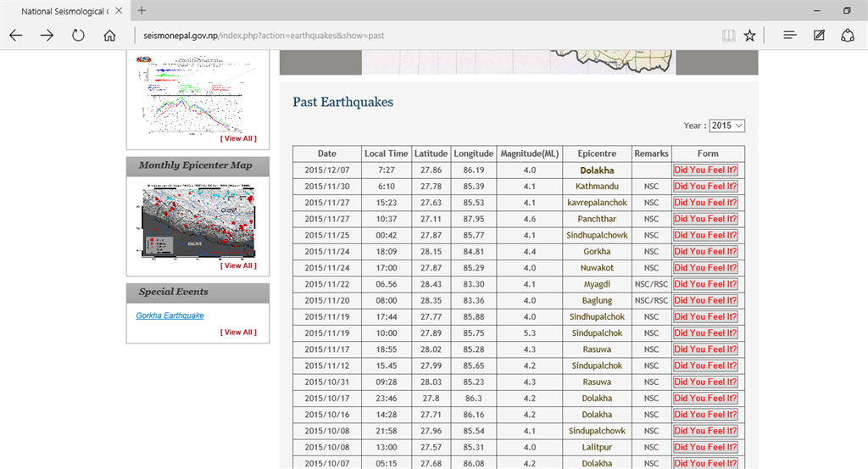Add page to favorites star icon
The height and width of the screenshot is (469, 868).
pos(749,36)
